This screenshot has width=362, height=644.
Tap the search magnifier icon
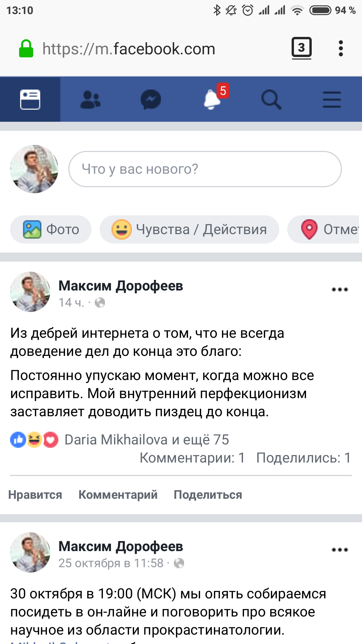[271, 100]
